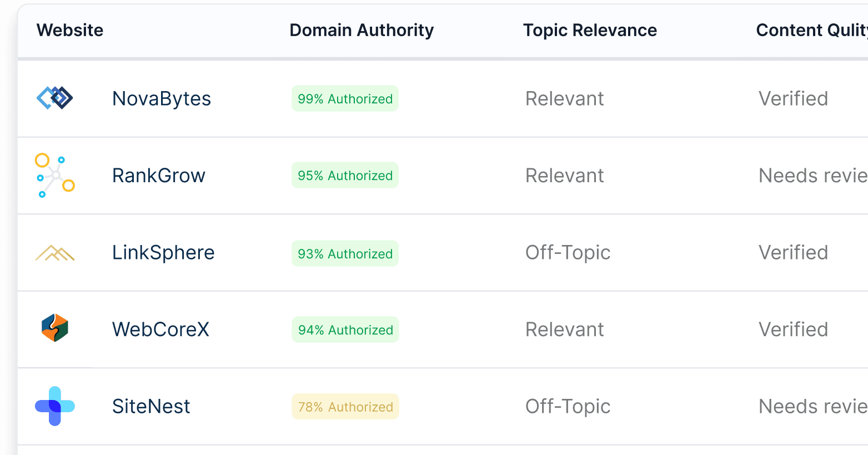The height and width of the screenshot is (455, 868).
Task: Click the Topic Relevance column header
Action: point(590,30)
